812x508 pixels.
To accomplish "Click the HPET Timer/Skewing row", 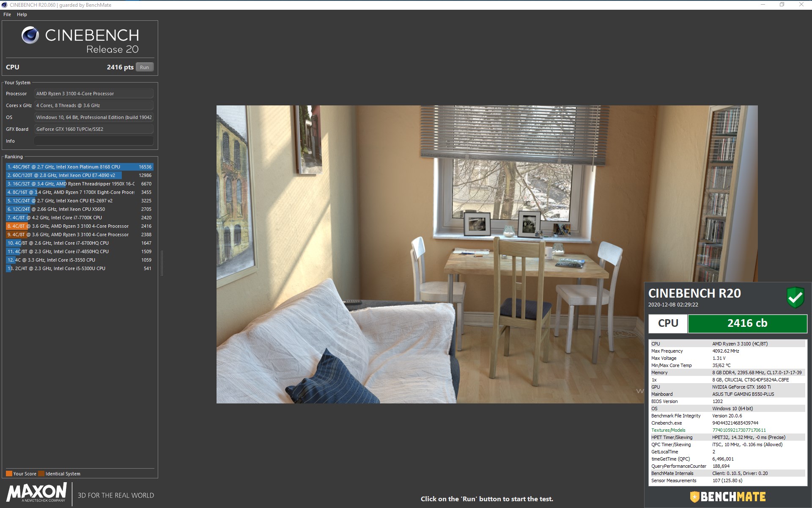I will pos(727,437).
